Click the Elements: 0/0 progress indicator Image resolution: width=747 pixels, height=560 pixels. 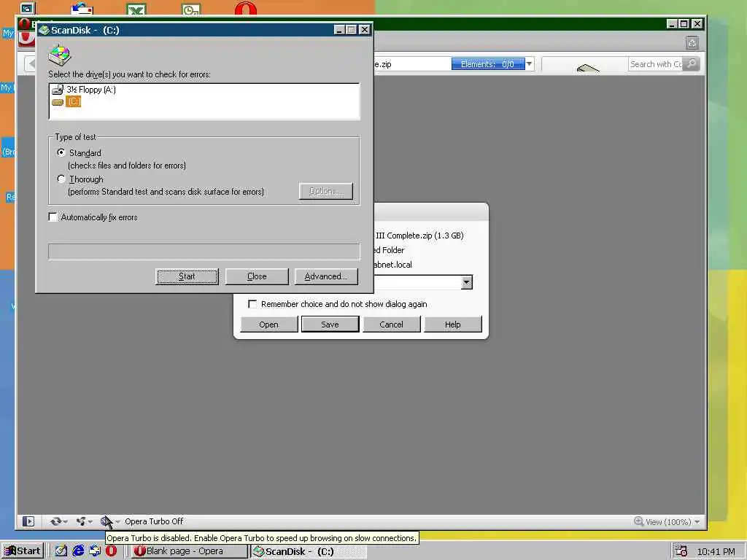[488, 64]
